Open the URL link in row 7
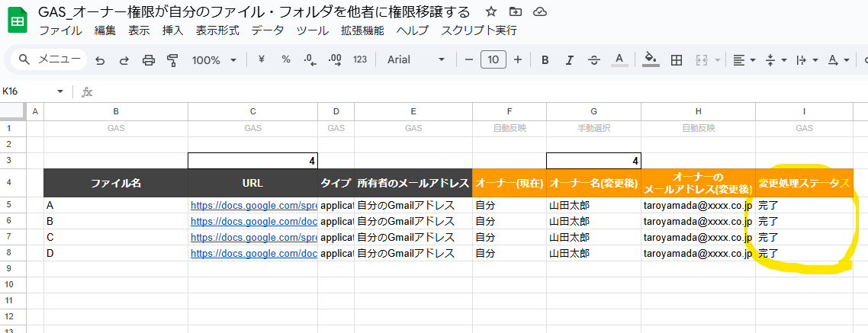Viewport: 868px width, 333px height. 253,238
